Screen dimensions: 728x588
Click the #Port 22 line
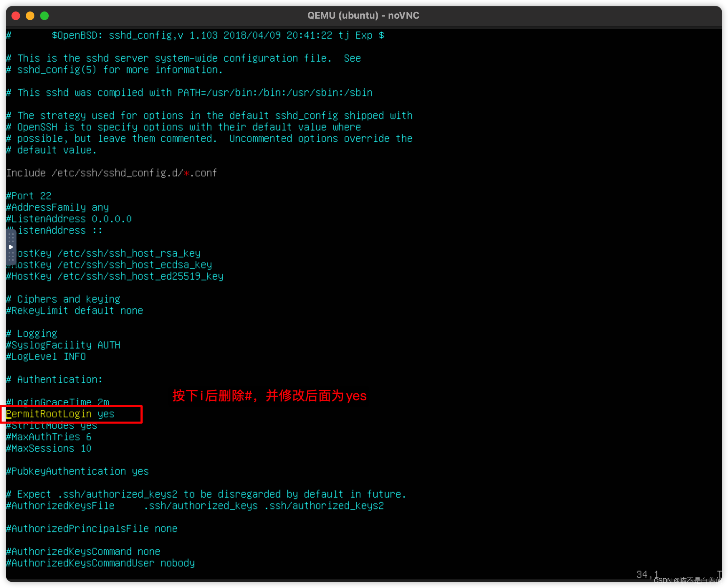(x=29, y=196)
